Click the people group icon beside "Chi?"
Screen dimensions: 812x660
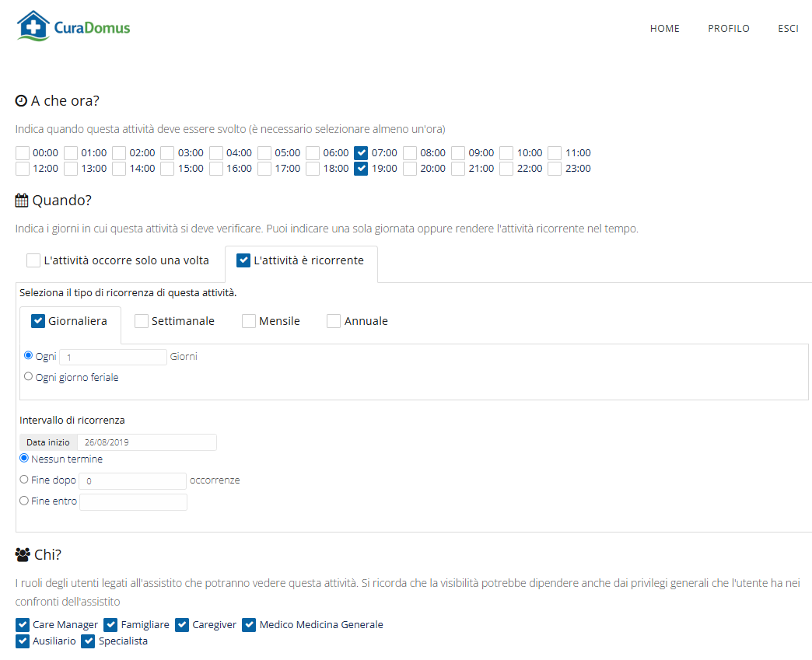[x=23, y=555]
